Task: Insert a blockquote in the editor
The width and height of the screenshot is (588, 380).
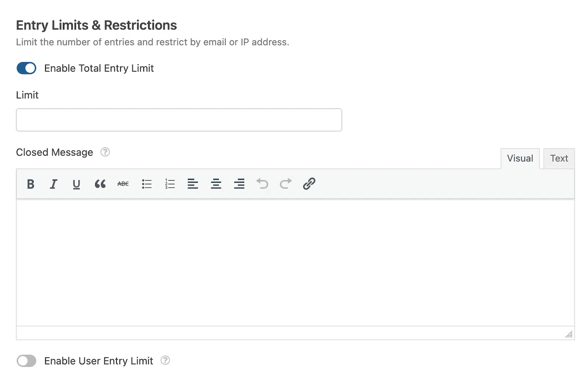Action: 100,184
